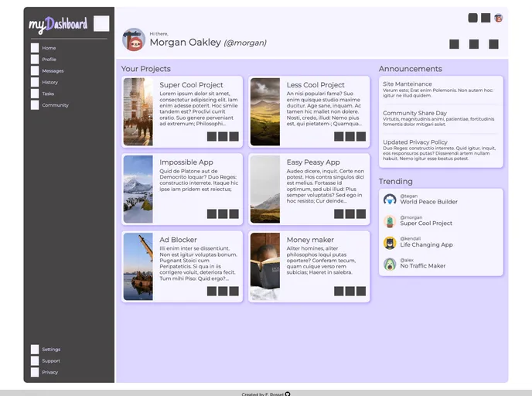532x396 pixels.
Task: Go to History in the sidebar
Action: tap(49, 82)
